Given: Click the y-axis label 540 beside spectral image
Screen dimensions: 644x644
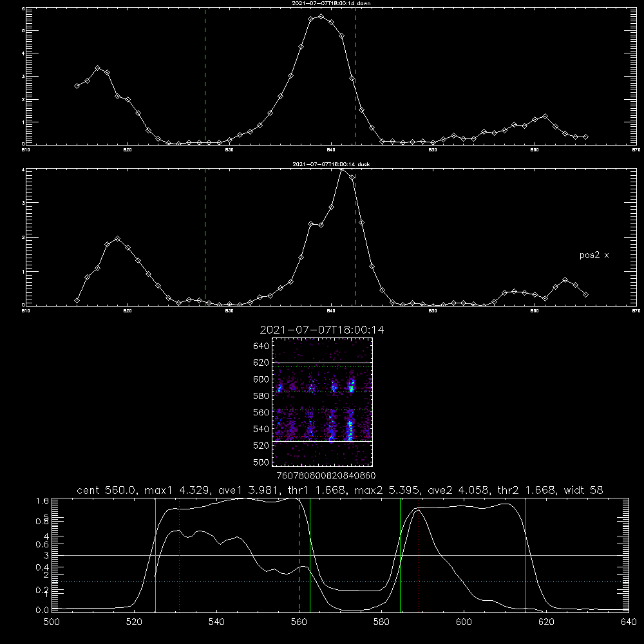Looking at the screenshot, I should point(261,429).
